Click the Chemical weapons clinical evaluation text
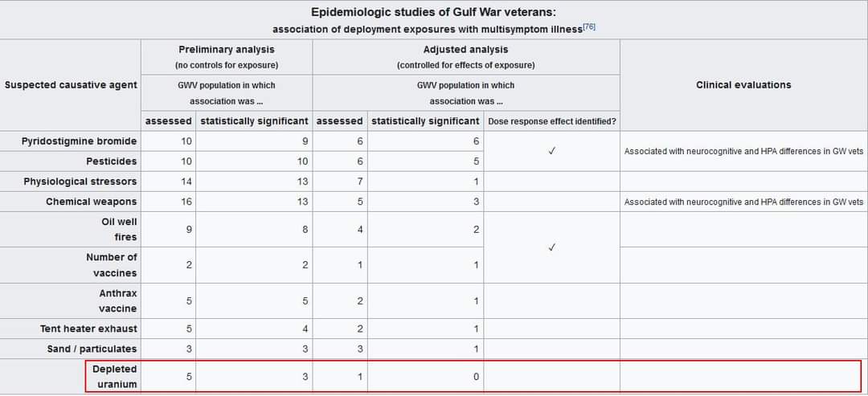Screen dimensions: 868x396 [x=743, y=202]
